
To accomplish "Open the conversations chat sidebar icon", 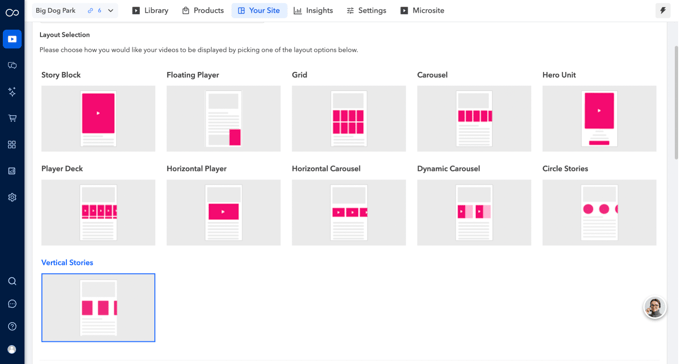I will click(12, 65).
